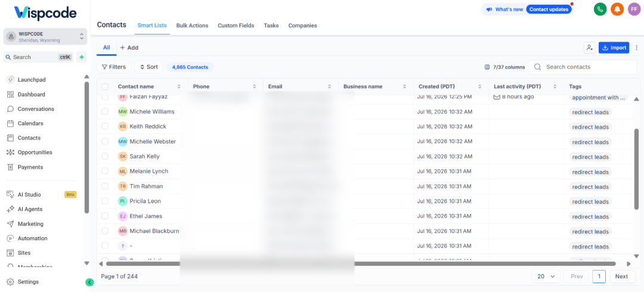
Task: Click the table horizontal scrollbar
Action: tap(361, 263)
